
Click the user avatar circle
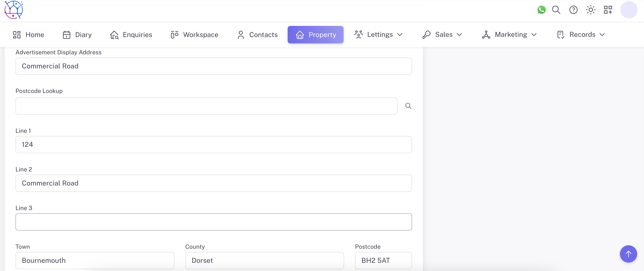[x=629, y=10]
